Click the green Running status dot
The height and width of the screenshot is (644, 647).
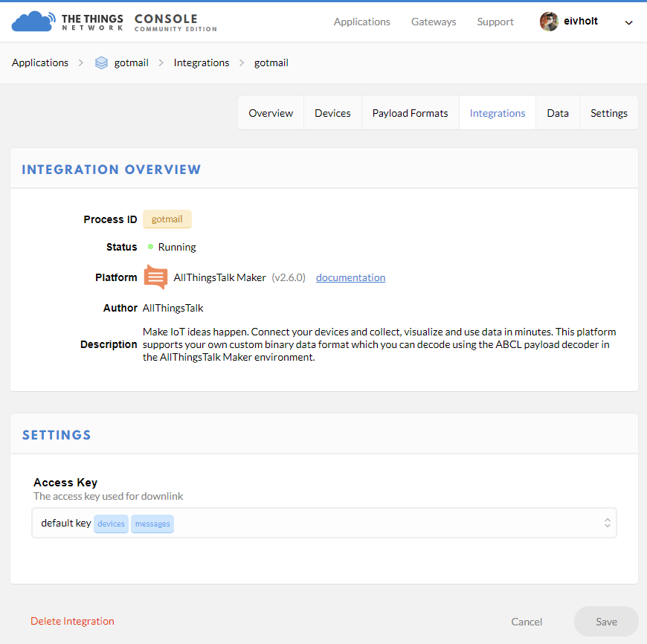[151, 247]
